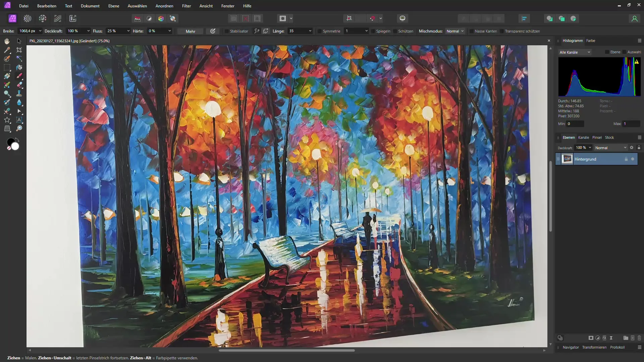This screenshot has width=644, height=362.
Task: Apply Auto Contrast from the toolbar
Action: [149, 18]
